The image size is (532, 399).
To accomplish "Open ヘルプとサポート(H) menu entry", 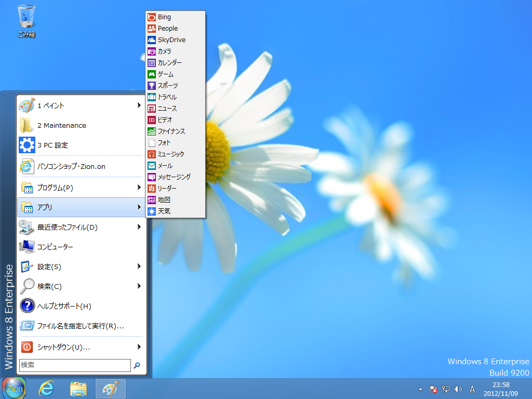I will coord(64,306).
